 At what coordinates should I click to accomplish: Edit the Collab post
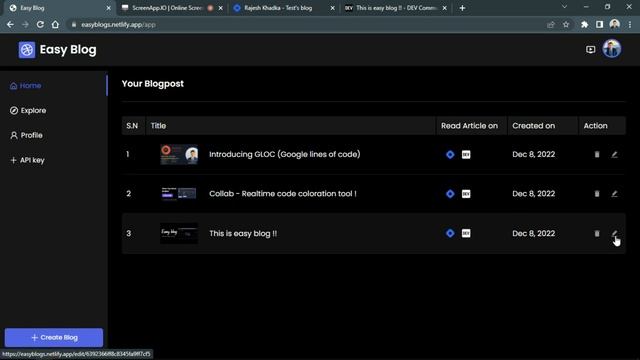[614, 193]
